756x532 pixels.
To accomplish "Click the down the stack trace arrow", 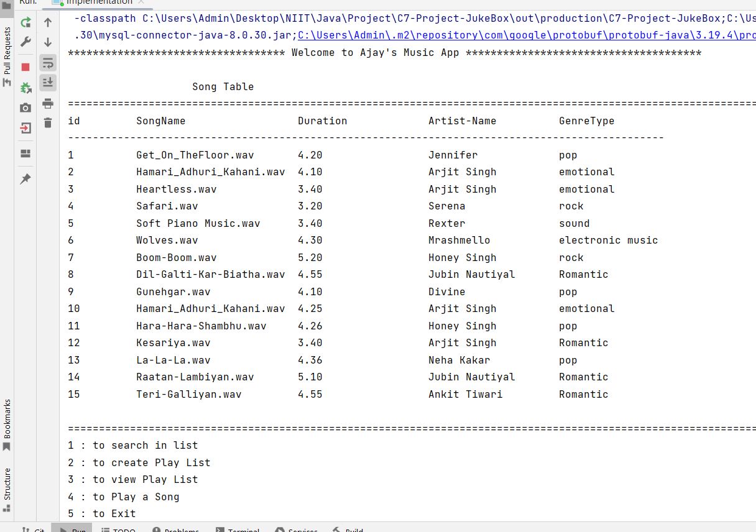I will point(48,42).
